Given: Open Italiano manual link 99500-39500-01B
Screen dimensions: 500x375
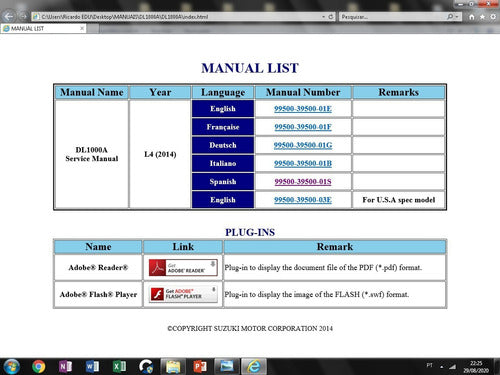Looking at the screenshot, I should coord(303,163).
